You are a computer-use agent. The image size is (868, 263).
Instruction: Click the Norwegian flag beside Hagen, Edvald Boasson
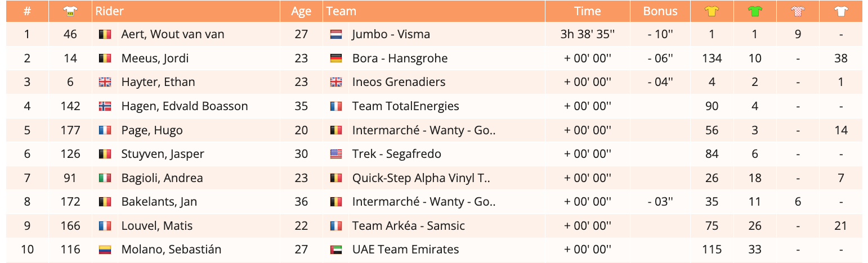[105, 106]
